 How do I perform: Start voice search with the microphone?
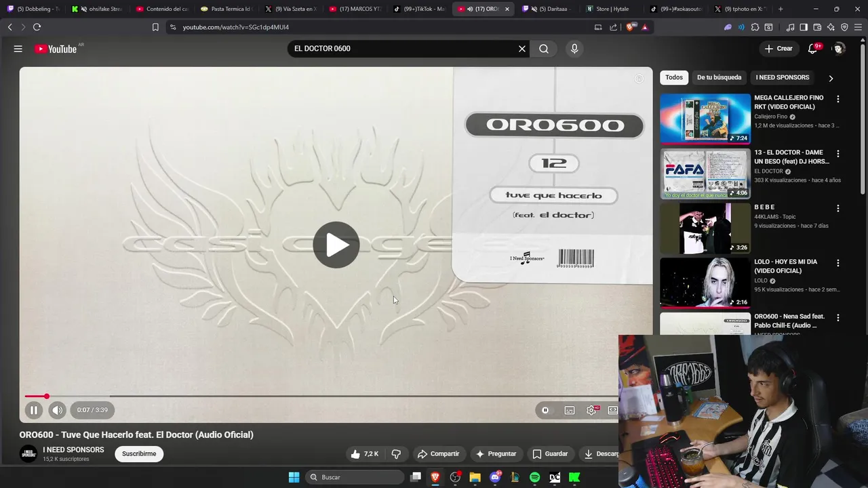[574, 49]
